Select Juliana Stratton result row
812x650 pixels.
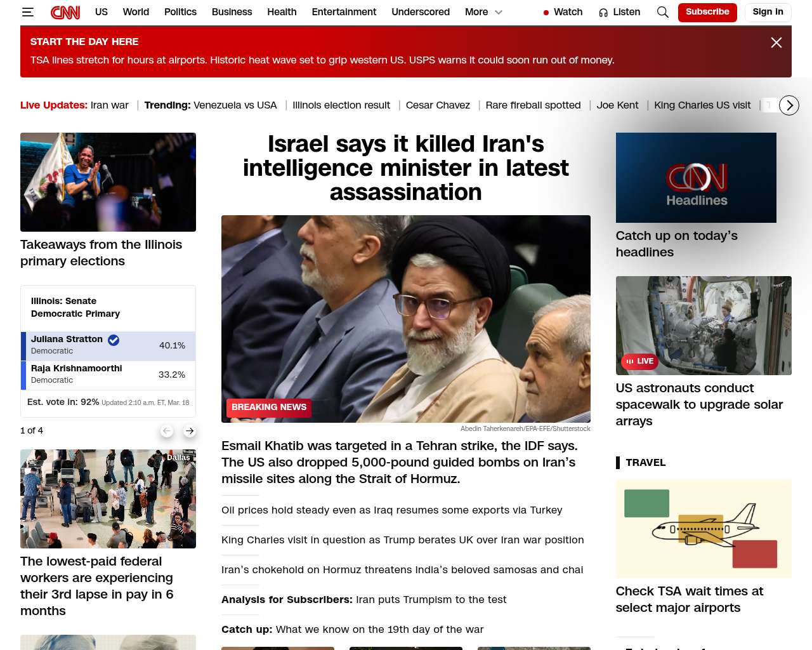click(108, 345)
